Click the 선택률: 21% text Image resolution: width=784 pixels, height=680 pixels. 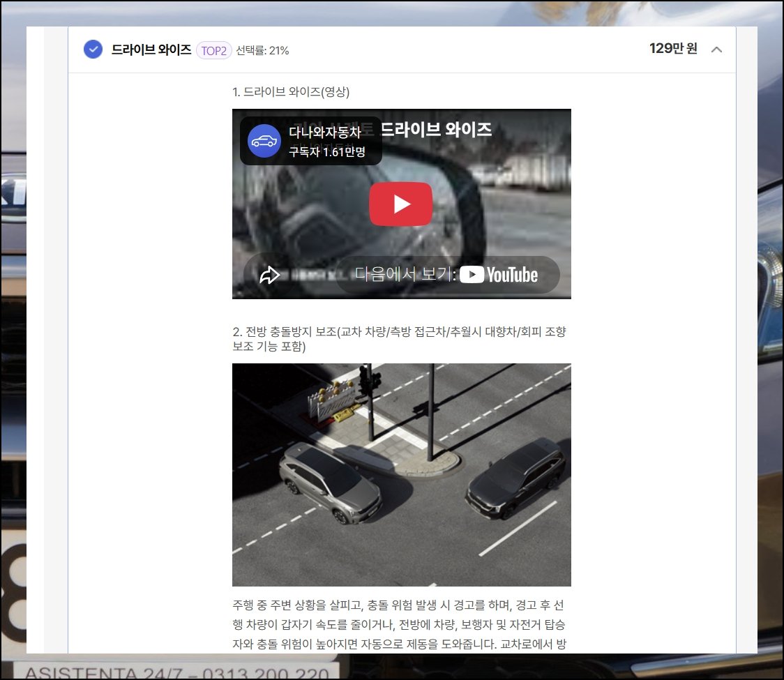click(x=262, y=50)
